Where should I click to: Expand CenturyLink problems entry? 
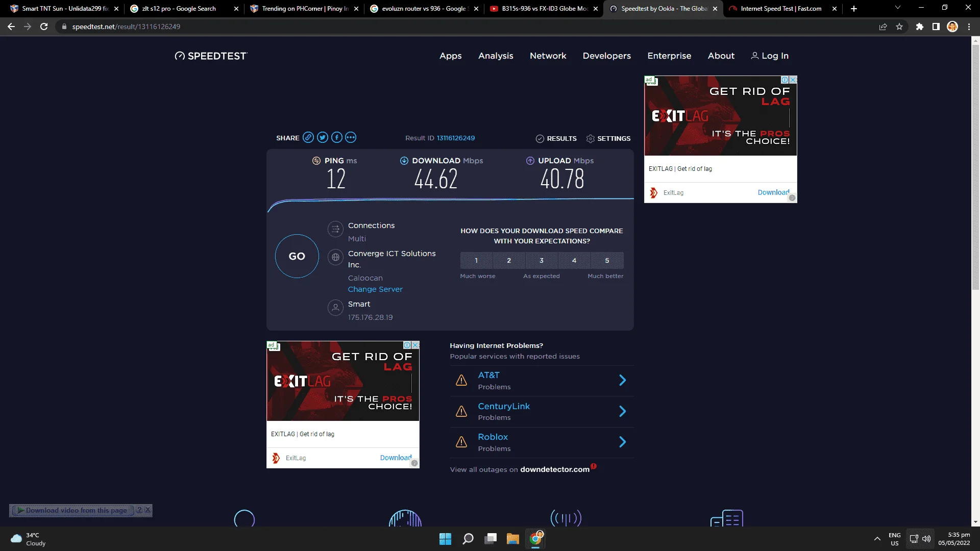pos(542,412)
